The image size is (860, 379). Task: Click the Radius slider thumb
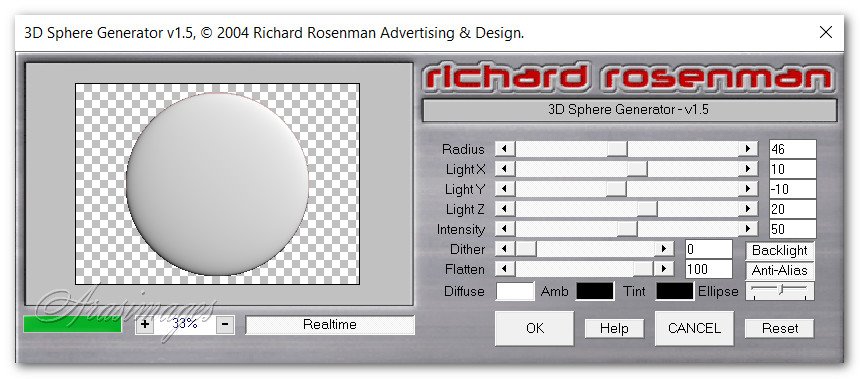pyautogui.click(x=617, y=149)
